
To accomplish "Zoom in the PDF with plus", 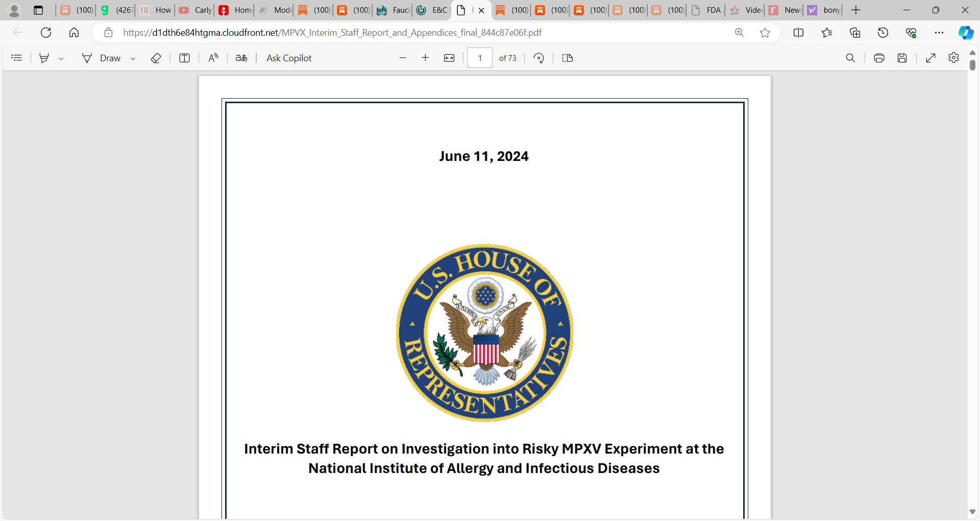I will (425, 58).
